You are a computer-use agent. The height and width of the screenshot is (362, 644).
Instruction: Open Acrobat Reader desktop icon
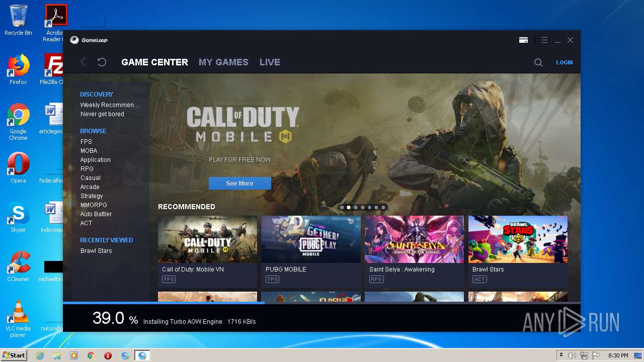(x=54, y=23)
